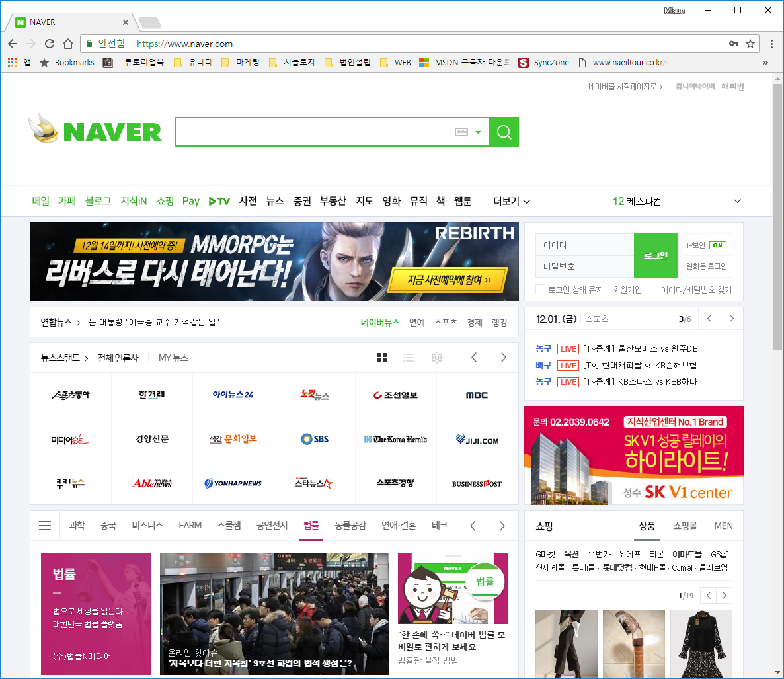Open Business Post logo
Screen dimensions: 784x679
tap(477, 483)
